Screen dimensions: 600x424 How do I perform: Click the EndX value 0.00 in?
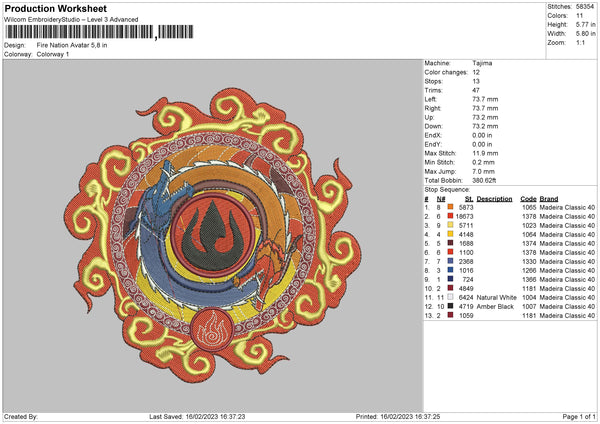point(482,135)
